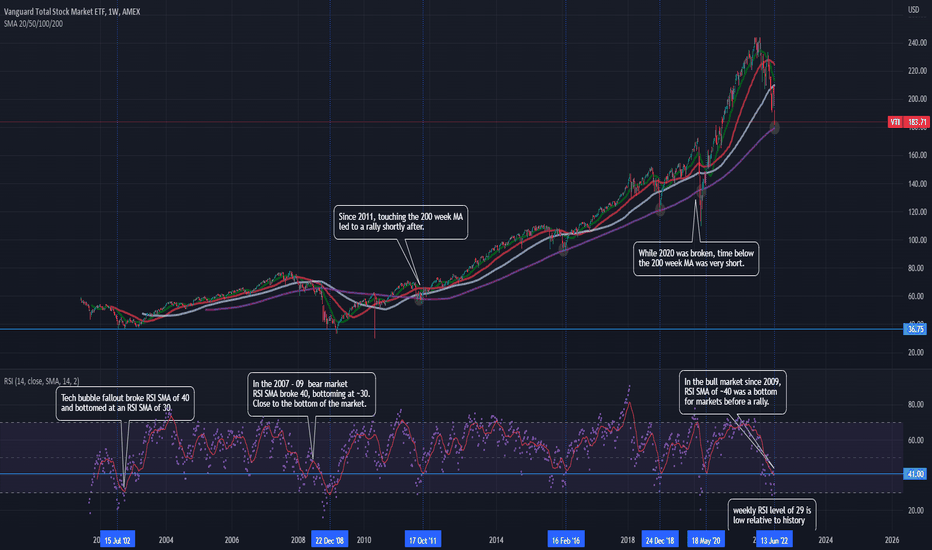Click the 240.00 price axis label
The height and width of the screenshot is (550, 932).
[917, 43]
